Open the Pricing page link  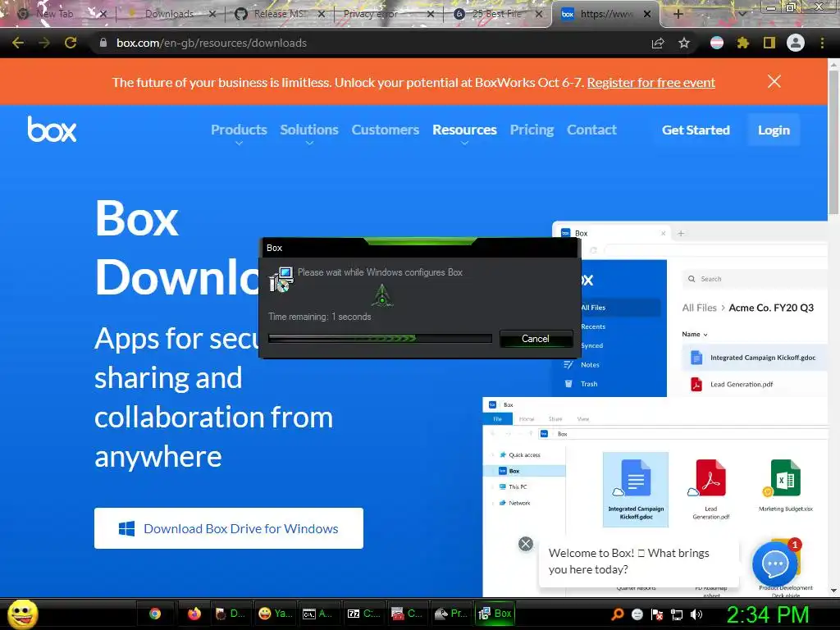pyautogui.click(x=532, y=130)
